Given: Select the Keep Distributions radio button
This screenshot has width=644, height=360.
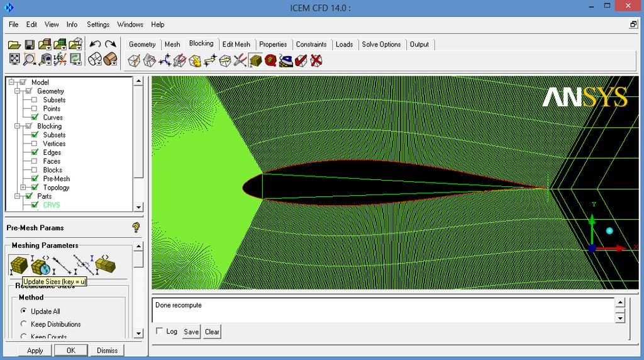Looking at the screenshot, I should click(x=24, y=324).
